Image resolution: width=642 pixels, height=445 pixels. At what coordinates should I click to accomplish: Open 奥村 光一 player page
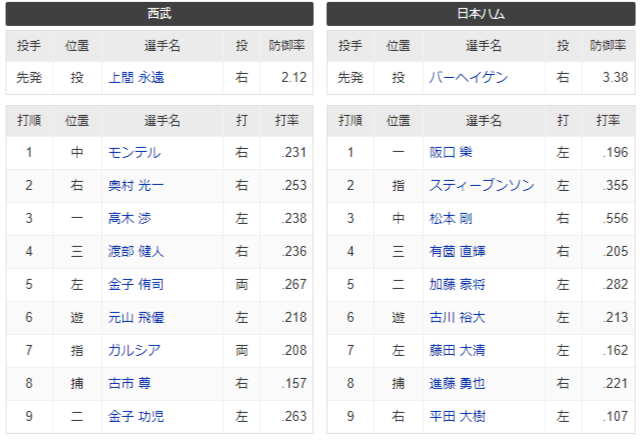(136, 185)
